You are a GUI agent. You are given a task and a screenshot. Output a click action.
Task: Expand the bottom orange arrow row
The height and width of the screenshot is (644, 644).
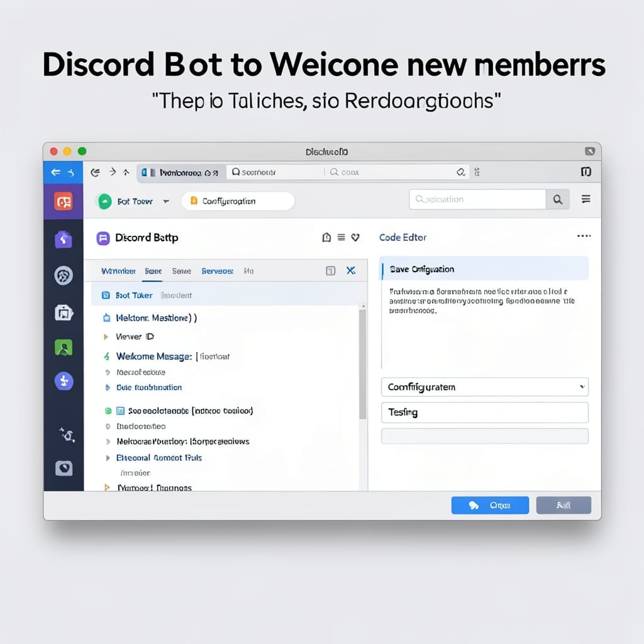(x=107, y=487)
